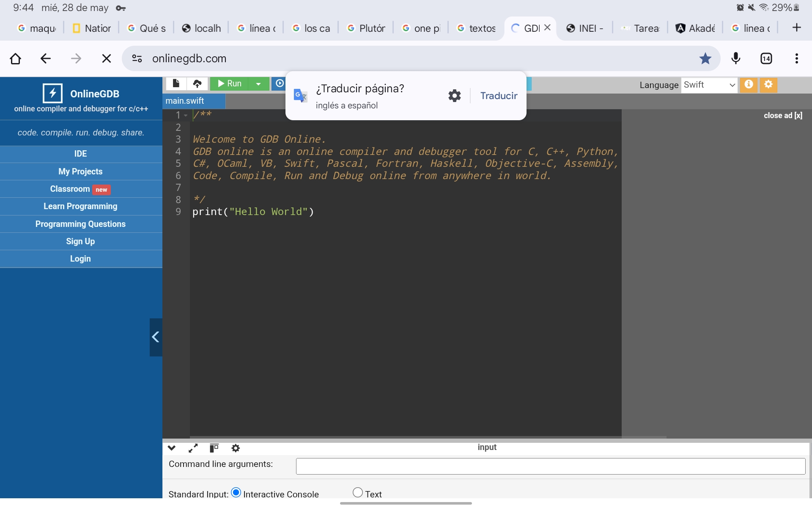Image resolution: width=812 pixels, height=508 pixels.
Task: Click the bookmark star icon
Action: [x=705, y=58]
